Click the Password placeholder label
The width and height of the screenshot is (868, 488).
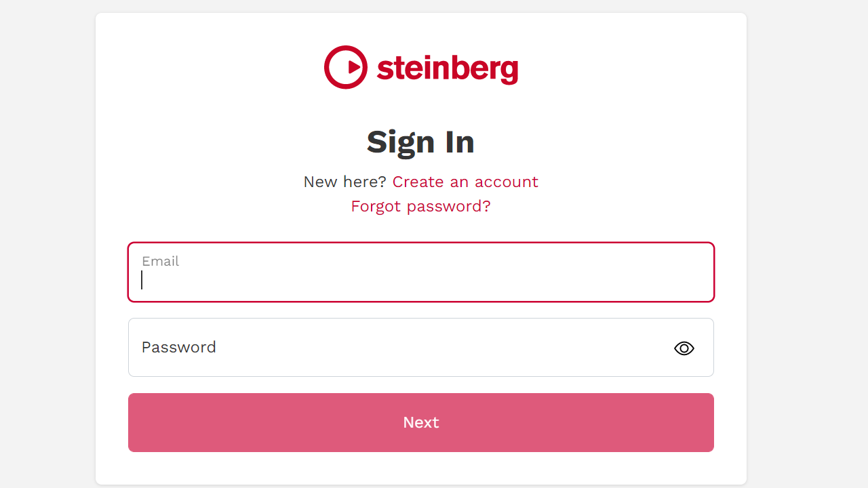(x=178, y=347)
